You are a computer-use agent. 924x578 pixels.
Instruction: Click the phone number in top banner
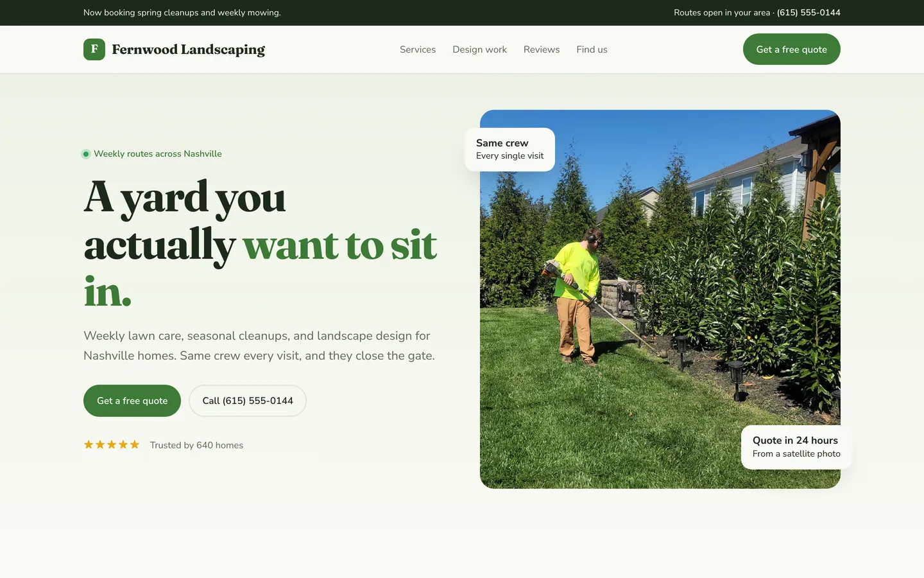809,13
